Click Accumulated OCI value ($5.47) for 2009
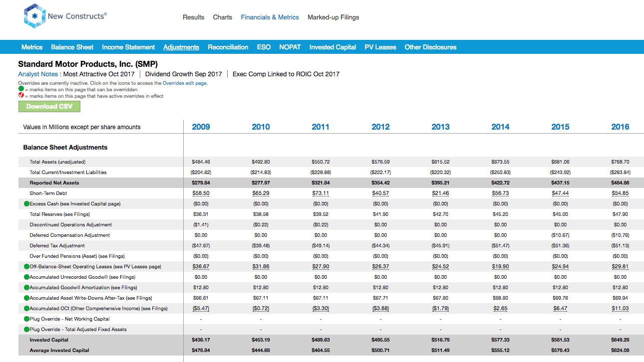Image resolution: width=644 pixels, height=362 pixels. [201, 308]
